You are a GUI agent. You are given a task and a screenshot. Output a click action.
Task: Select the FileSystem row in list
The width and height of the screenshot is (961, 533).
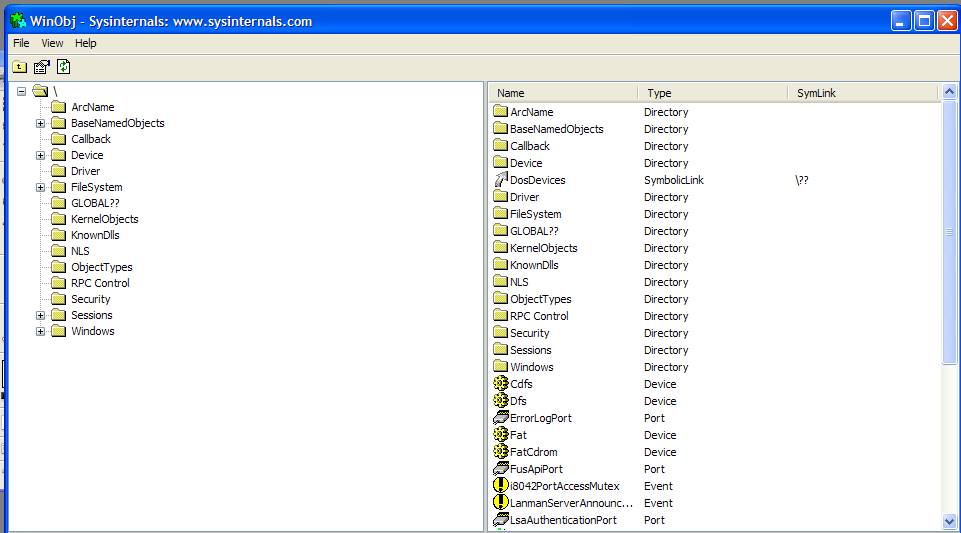tap(715, 214)
